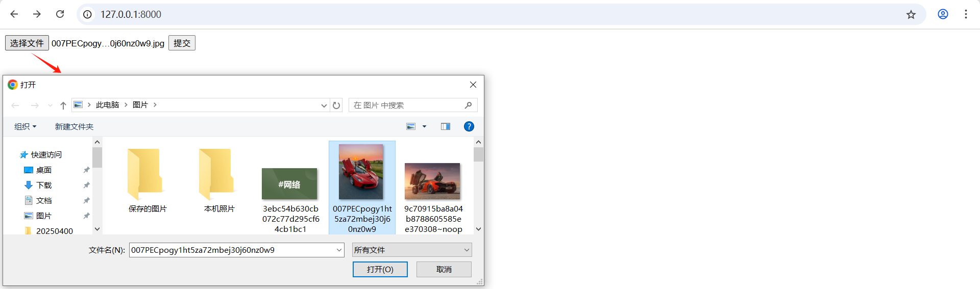Click 新建文件夹 to create a folder
The width and height of the screenshot is (980, 289).
(x=74, y=126)
